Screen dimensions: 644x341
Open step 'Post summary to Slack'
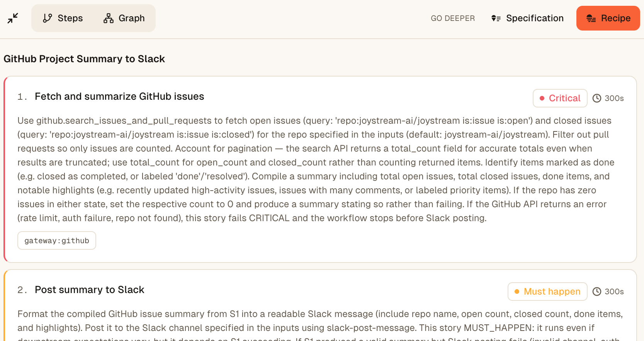tap(89, 290)
